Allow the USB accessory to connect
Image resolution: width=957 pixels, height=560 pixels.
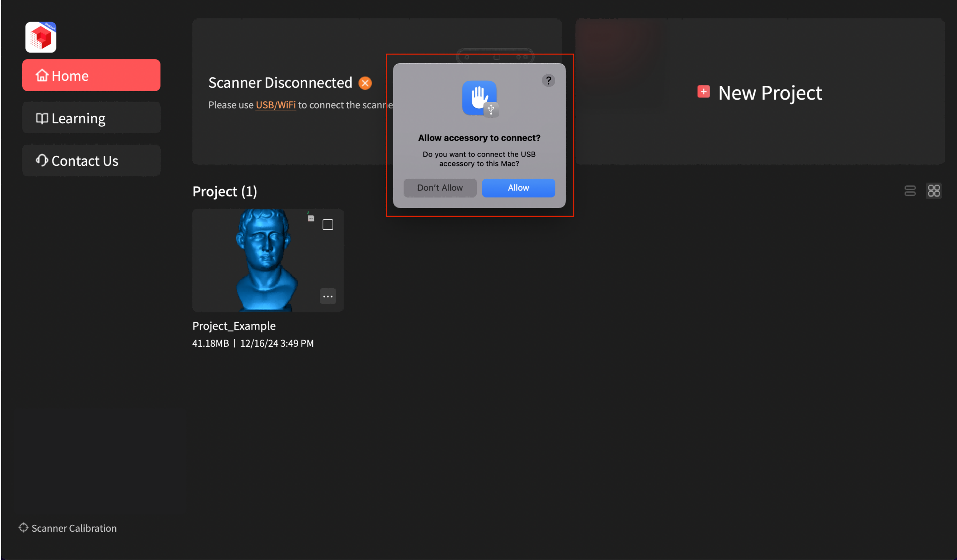coord(518,188)
